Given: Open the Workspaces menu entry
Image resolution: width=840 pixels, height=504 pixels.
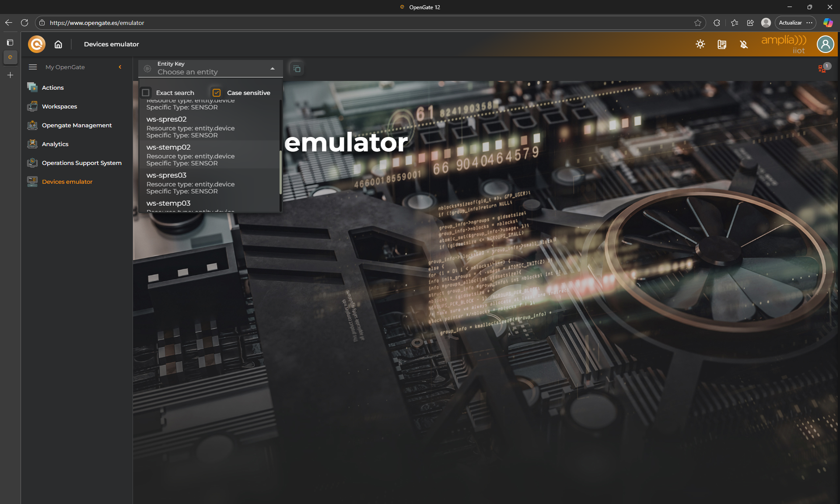Looking at the screenshot, I should (x=59, y=106).
